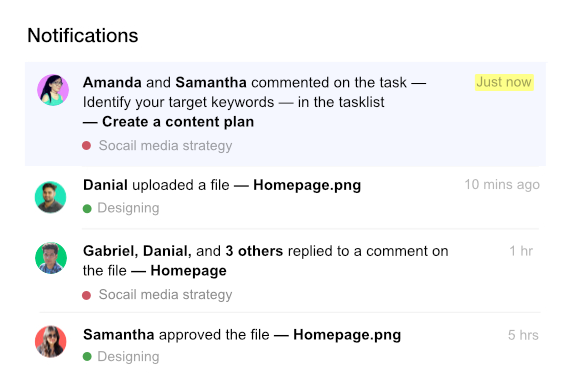Click the green dot beside Designing under Samantha's approval
The height and width of the screenshot is (390, 570).
point(87,357)
